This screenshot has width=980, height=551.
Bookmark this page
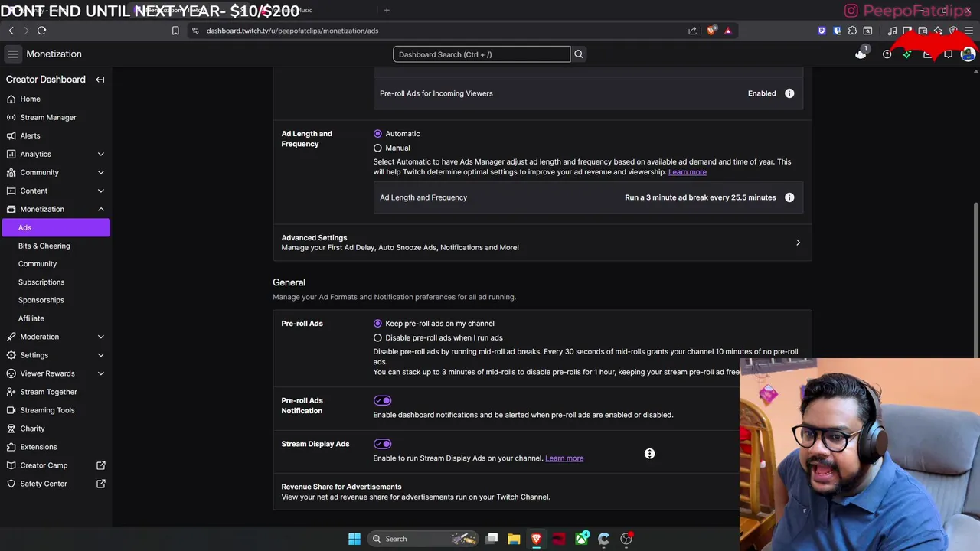[175, 31]
